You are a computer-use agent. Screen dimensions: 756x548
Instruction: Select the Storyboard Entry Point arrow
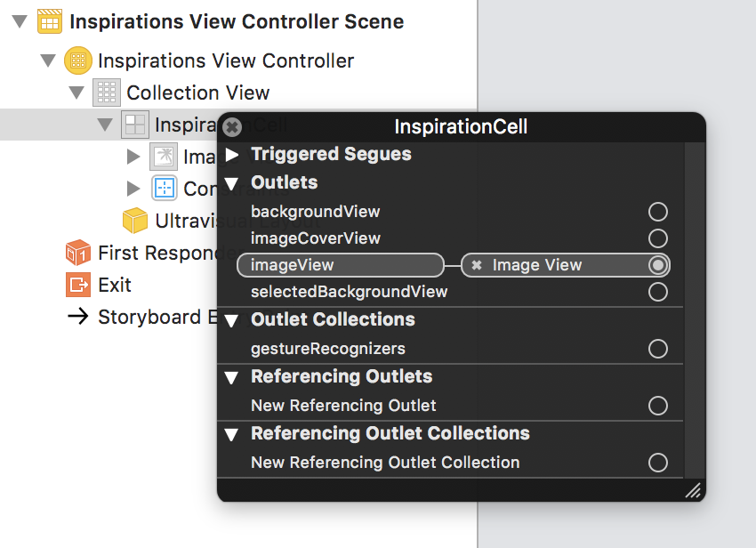coord(78,317)
